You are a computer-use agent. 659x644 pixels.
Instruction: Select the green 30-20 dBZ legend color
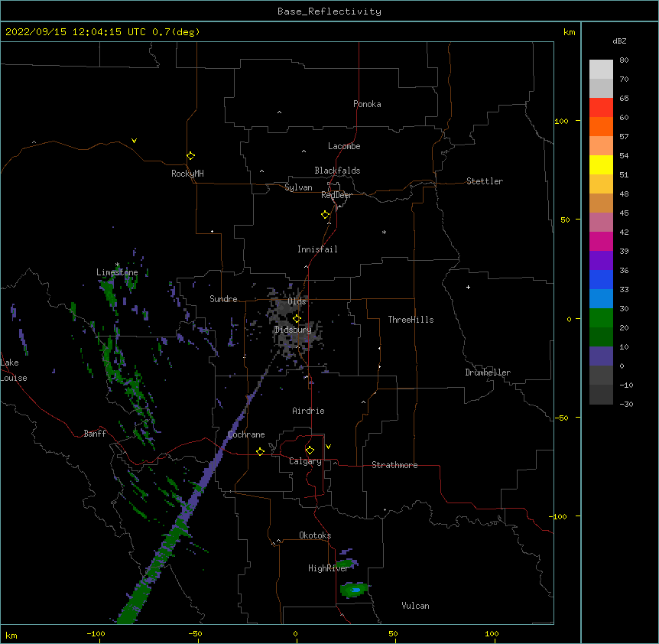point(601,318)
